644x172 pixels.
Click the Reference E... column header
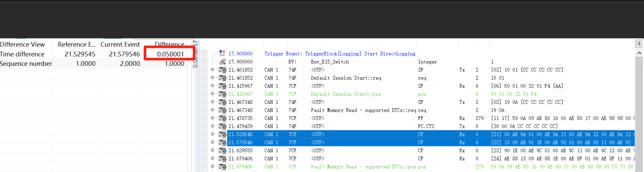[76, 45]
